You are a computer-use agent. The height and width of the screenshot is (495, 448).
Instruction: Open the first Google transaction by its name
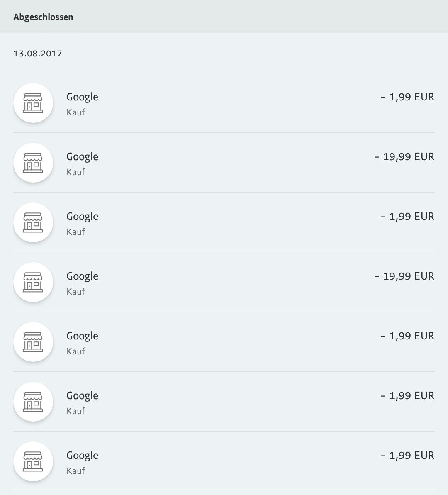(82, 97)
